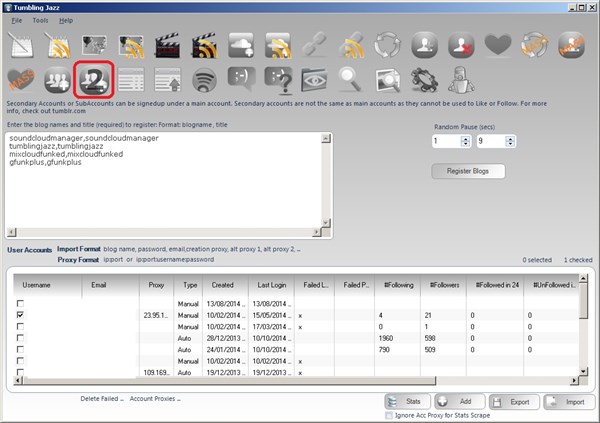The height and width of the screenshot is (423, 600).
Task: Increase the second Random Pause value
Action: click(x=510, y=139)
